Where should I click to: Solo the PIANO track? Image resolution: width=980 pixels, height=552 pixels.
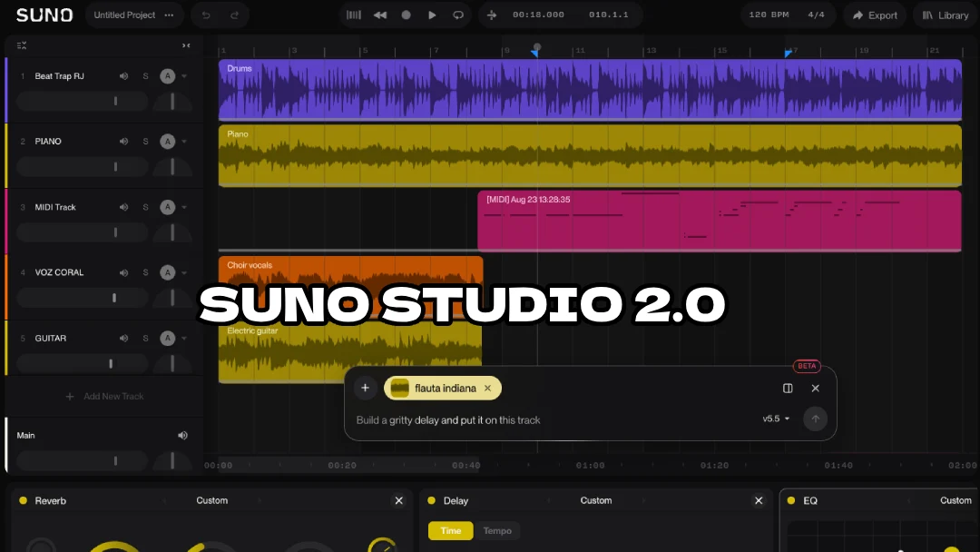pyautogui.click(x=145, y=142)
